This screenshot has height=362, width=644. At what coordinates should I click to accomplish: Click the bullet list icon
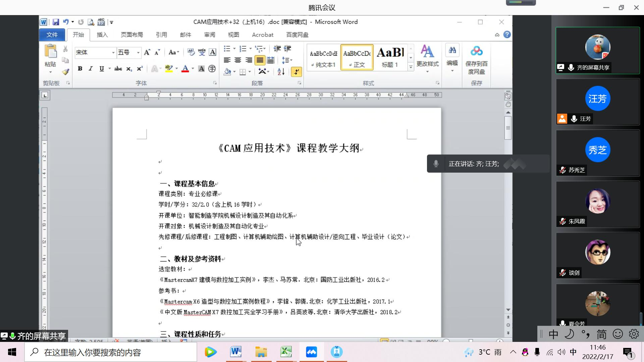tap(227, 49)
